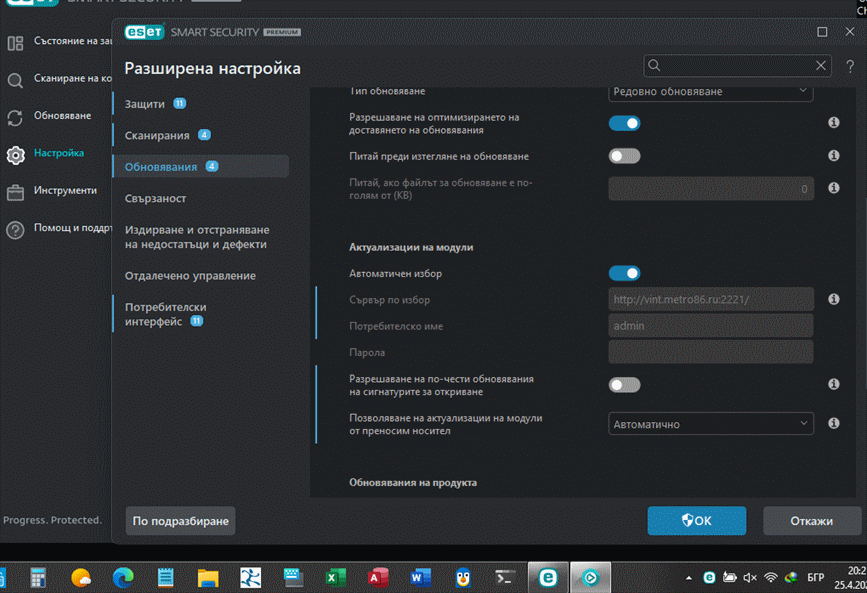Clear the search box with the X icon

point(821,65)
